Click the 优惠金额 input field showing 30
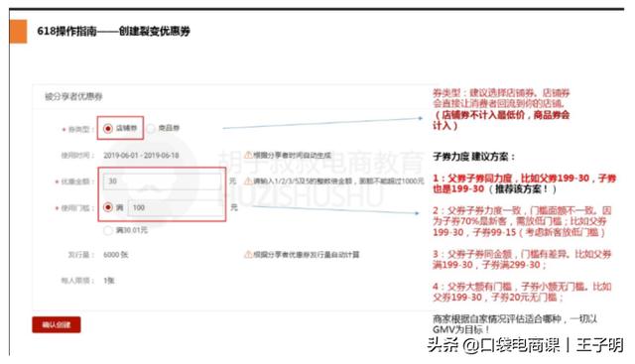The image size is (635, 364). 162,181
